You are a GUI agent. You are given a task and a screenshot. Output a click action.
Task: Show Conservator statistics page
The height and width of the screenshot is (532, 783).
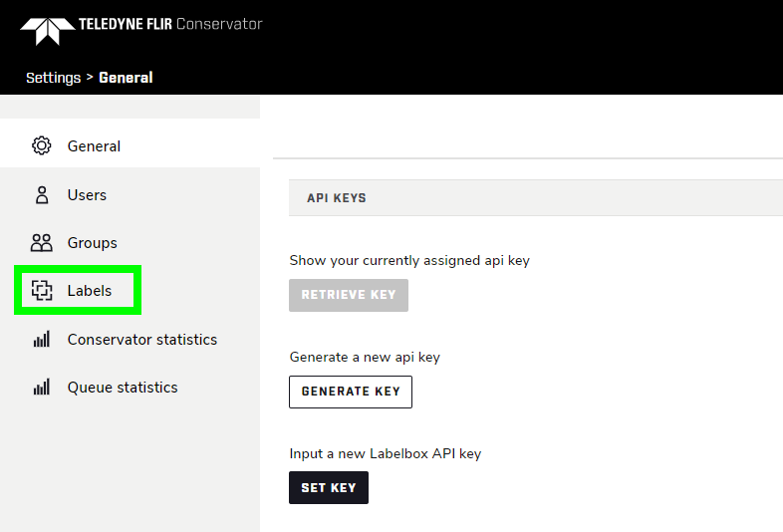[141, 340]
